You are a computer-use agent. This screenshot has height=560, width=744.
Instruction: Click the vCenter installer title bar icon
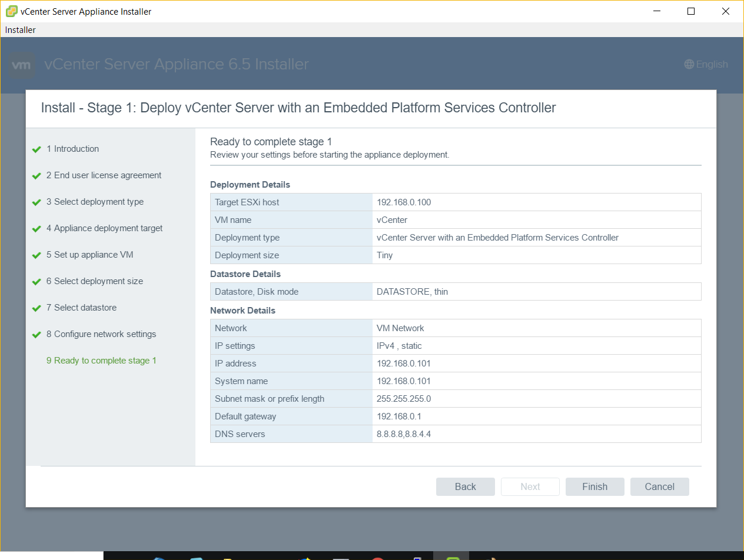[11, 11]
